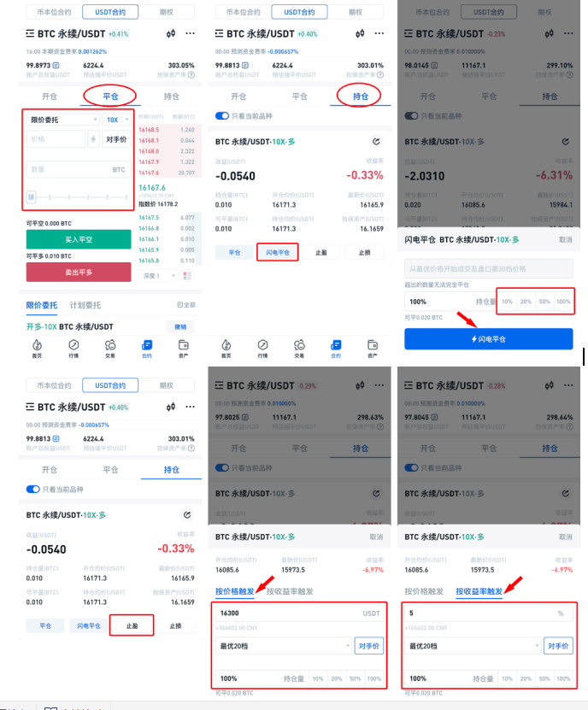
Task: Open 最优20档 dropdown under 16300 price
Action: [283, 646]
